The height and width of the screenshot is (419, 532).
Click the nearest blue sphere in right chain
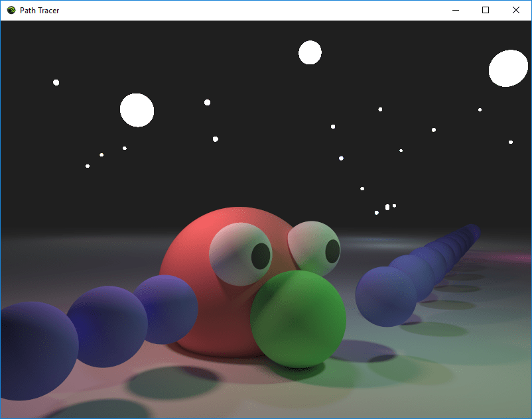pos(386,296)
